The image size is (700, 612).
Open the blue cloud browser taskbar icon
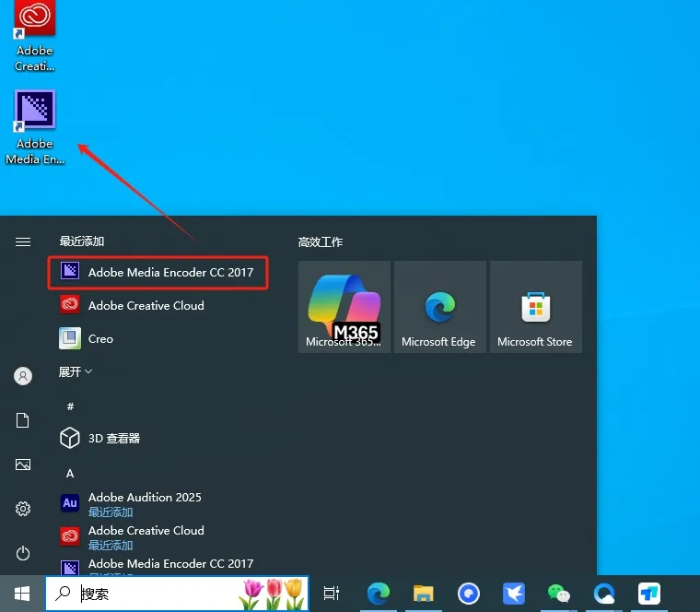(x=604, y=594)
